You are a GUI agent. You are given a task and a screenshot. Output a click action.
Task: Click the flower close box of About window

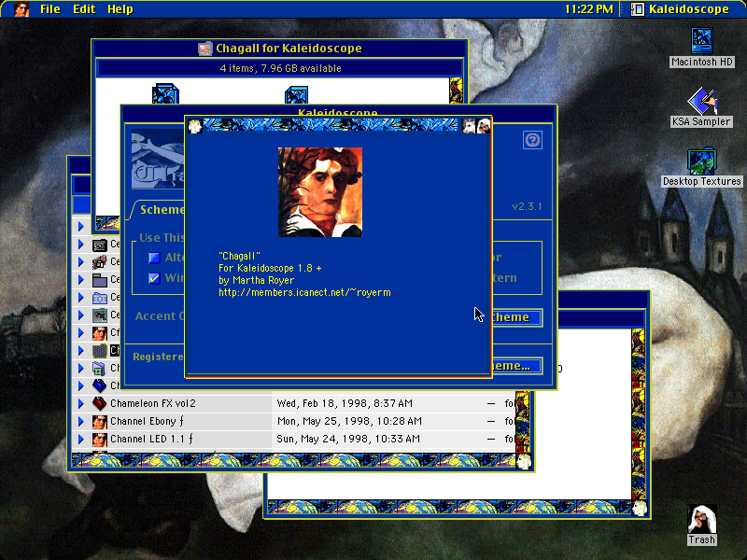click(x=195, y=126)
